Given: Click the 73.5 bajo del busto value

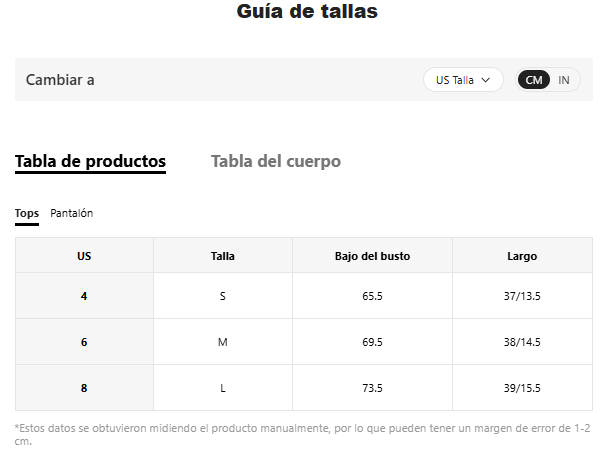Looking at the screenshot, I should [372, 388].
